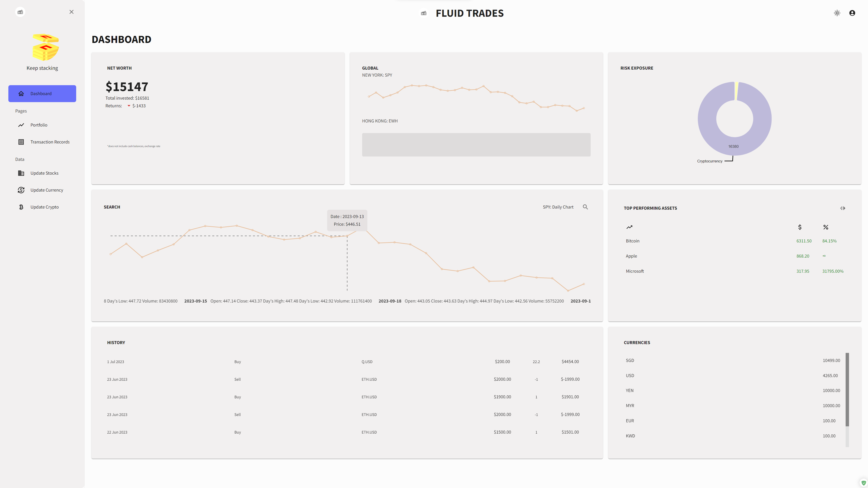This screenshot has height=488, width=868.
Task: Click the trending arrow icon in Top Performing Assets
Action: coord(630,227)
